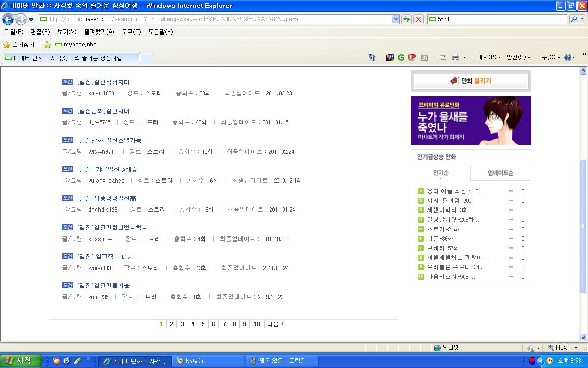Image resolution: width=588 pixels, height=368 pixels.
Task: Open the recent pages dropdown next to Forward
Action: [31, 20]
